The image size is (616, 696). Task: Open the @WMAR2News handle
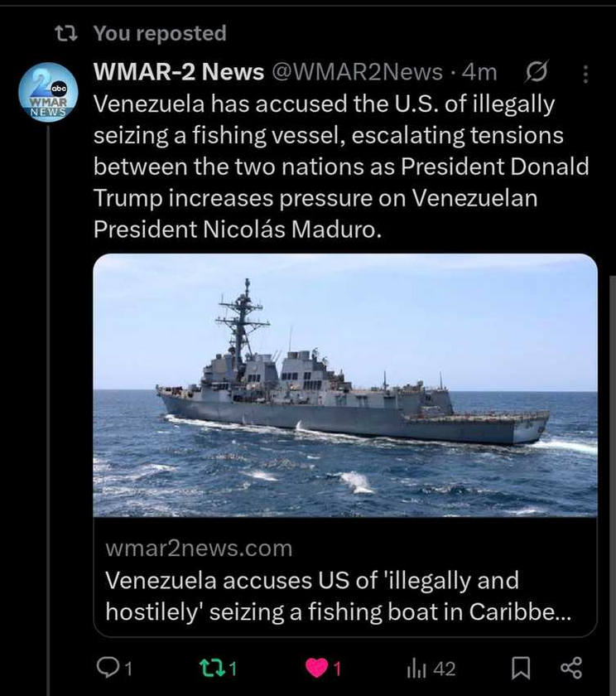coord(358,72)
